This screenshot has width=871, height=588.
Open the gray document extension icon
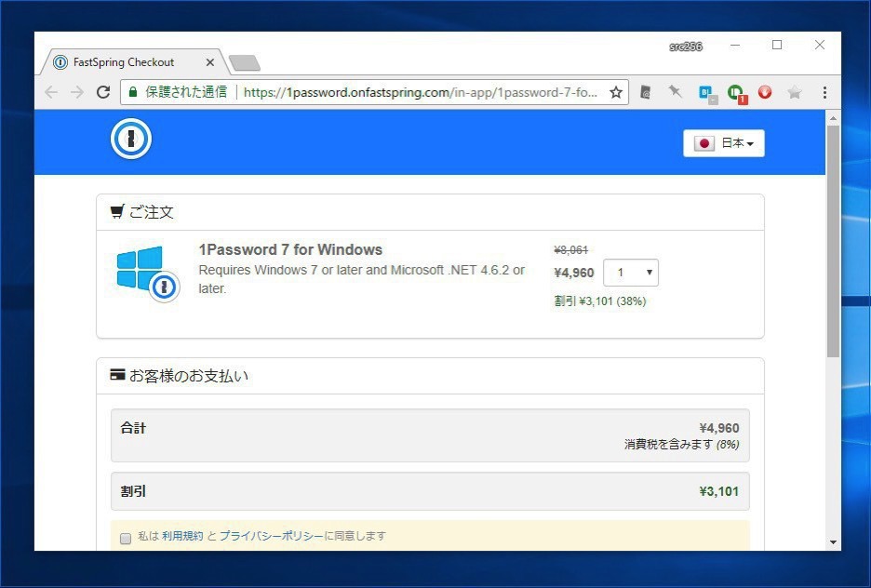[x=646, y=92]
